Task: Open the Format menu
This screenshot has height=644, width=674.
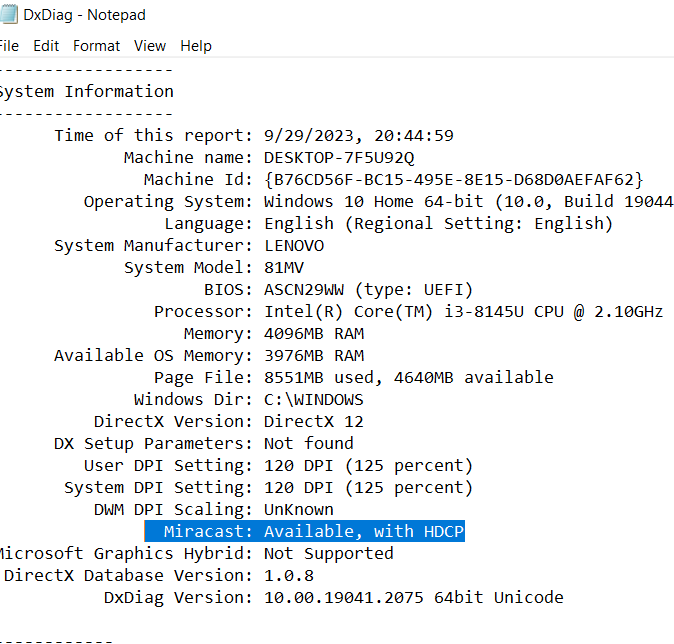Action: [x=96, y=46]
